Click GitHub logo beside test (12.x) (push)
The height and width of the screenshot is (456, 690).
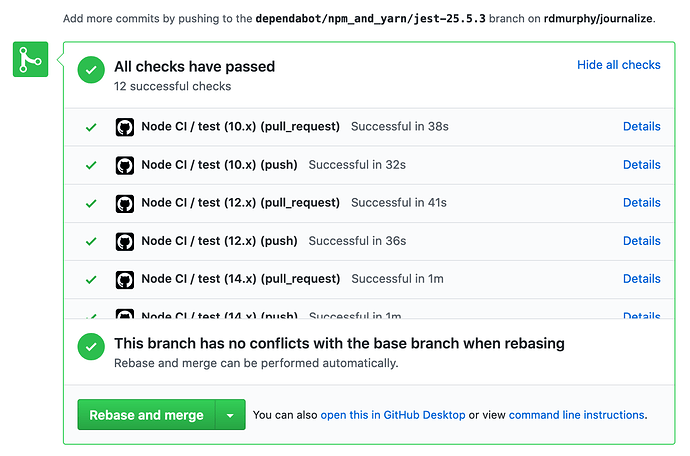point(125,241)
